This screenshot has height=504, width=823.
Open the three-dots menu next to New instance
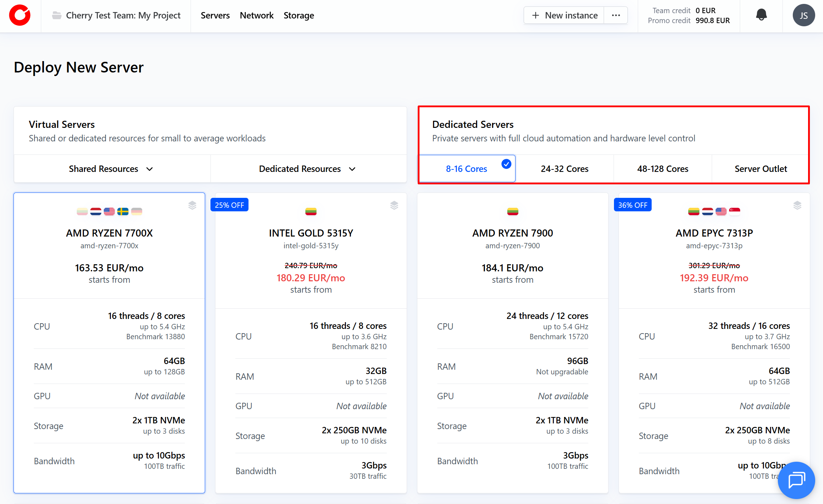(616, 15)
